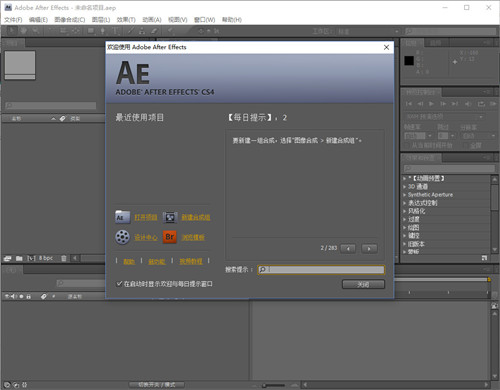Click the black color swatch in Info panel
This screenshot has height=390, width=500.
click(x=409, y=61)
